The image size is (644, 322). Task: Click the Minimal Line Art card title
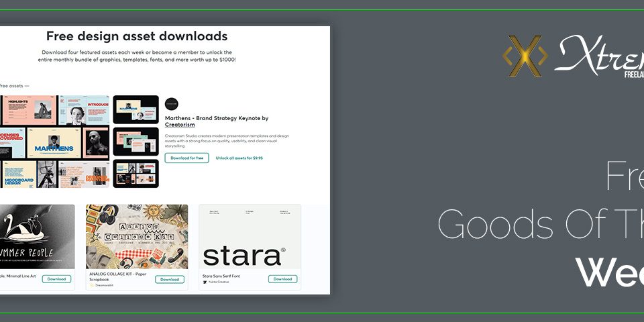(18, 276)
